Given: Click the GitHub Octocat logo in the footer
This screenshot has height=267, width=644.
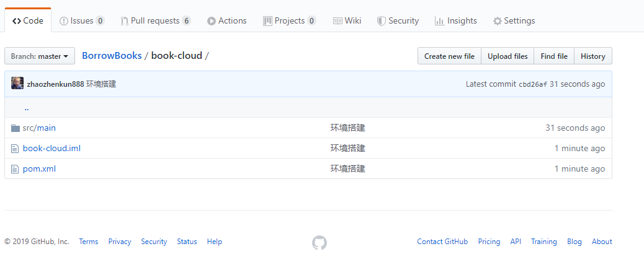Looking at the screenshot, I should 320,243.
